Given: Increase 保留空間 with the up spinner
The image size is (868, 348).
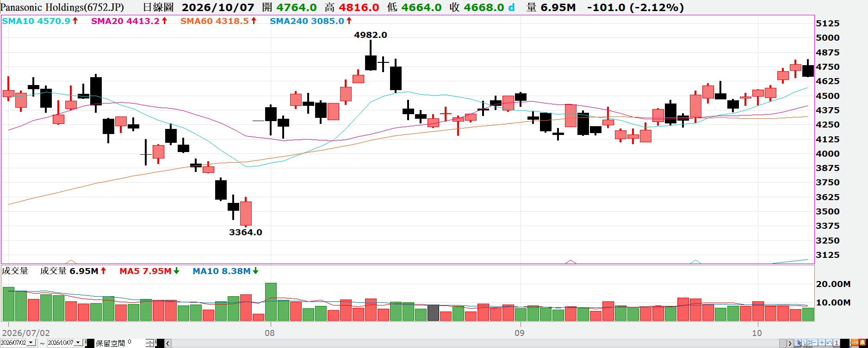Looking at the screenshot, I should (150, 341).
